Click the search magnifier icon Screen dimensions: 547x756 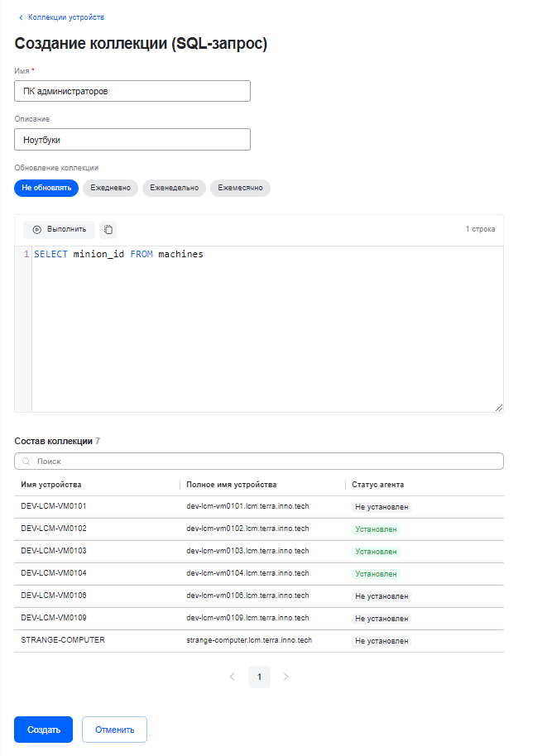(26, 461)
